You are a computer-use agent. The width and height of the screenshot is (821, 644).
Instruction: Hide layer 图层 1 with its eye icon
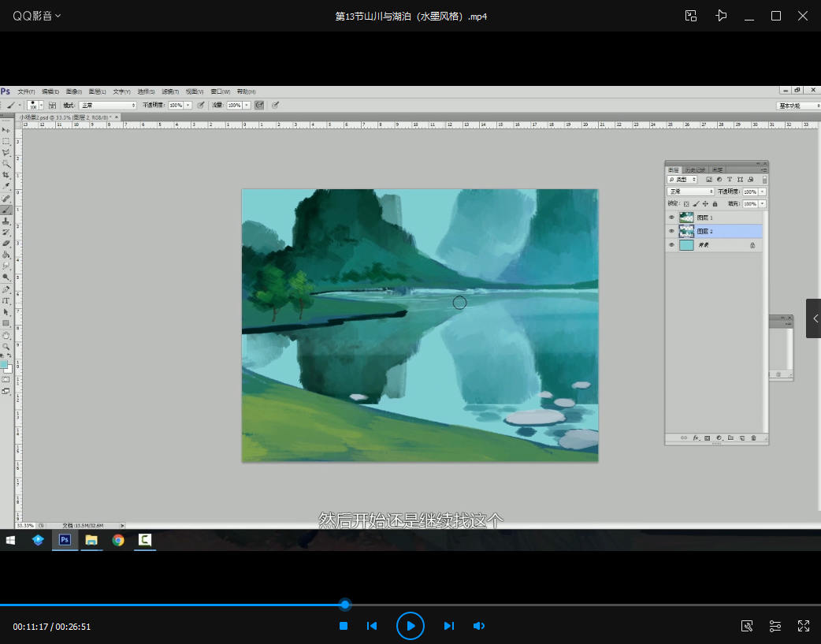(x=671, y=218)
